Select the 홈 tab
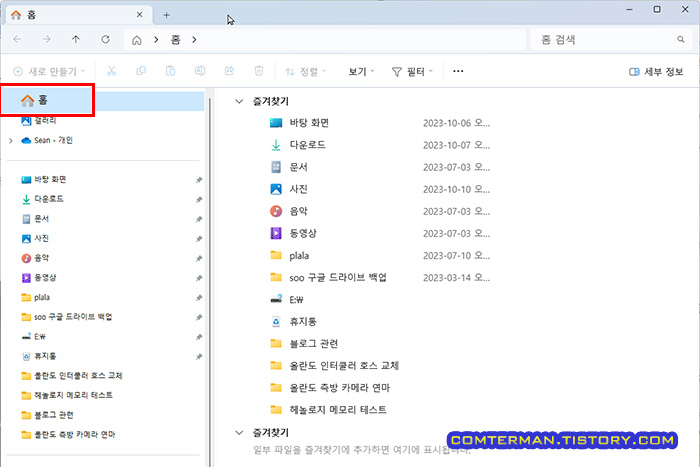700x467 pixels. (x=78, y=15)
